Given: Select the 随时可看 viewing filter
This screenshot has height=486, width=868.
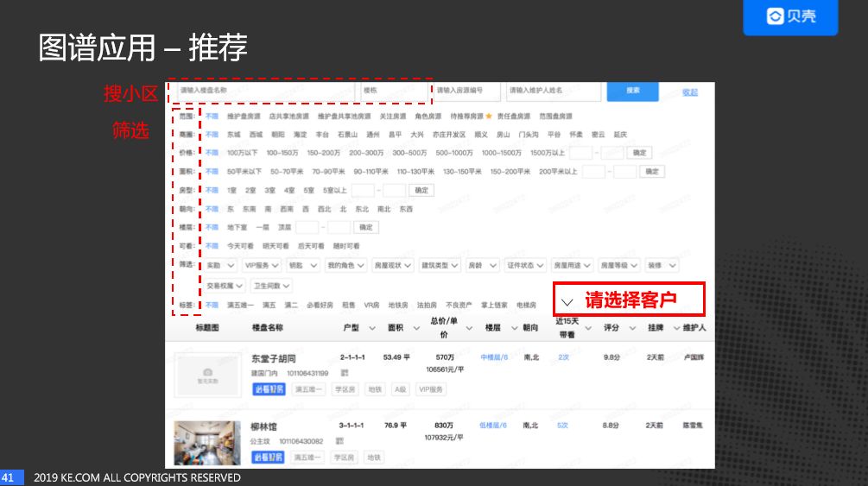Looking at the screenshot, I should coord(346,246).
